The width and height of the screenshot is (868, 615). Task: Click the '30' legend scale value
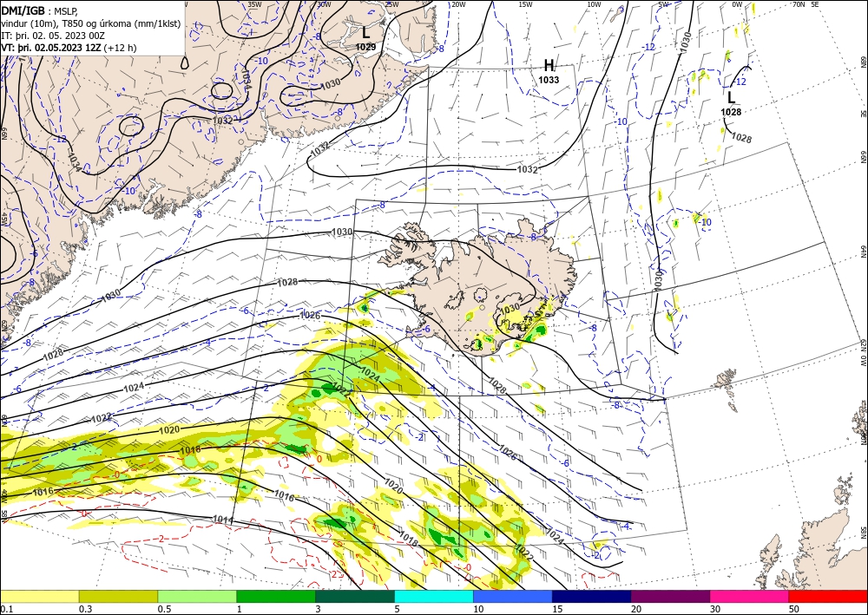coord(715,609)
